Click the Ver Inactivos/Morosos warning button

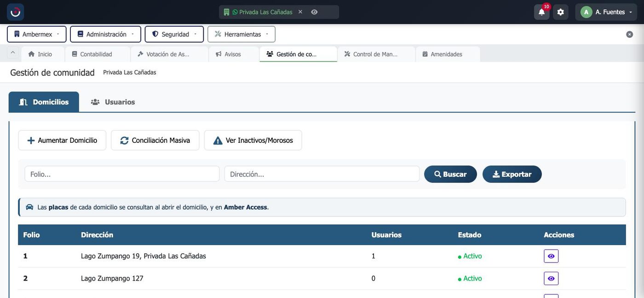(x=253, y=140)
